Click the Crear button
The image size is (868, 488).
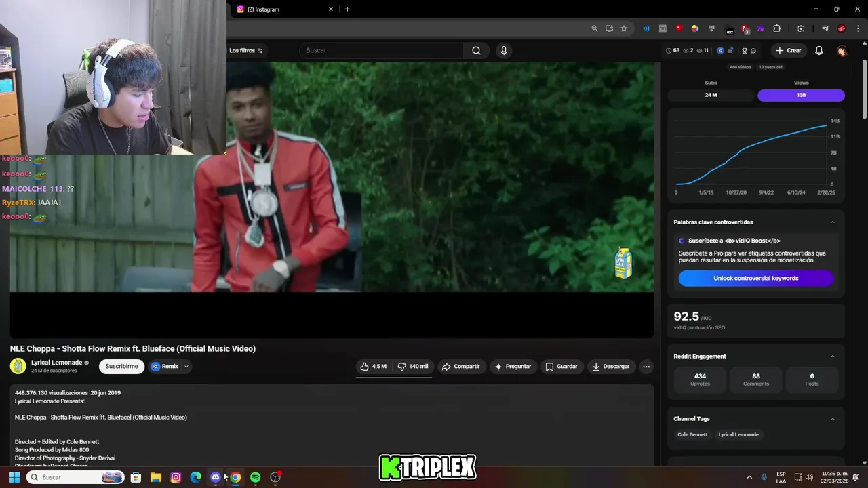coord(789,50)
